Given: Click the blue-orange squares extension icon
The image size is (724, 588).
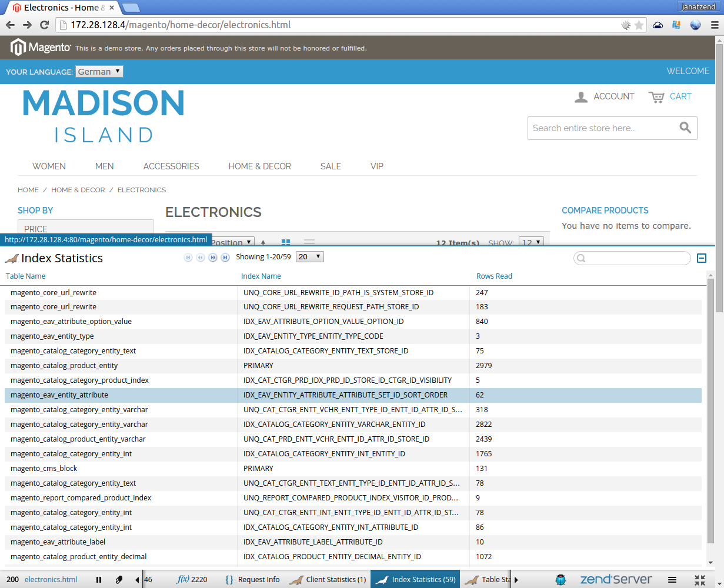Looking at the screenshot, I should pos(676,25).
